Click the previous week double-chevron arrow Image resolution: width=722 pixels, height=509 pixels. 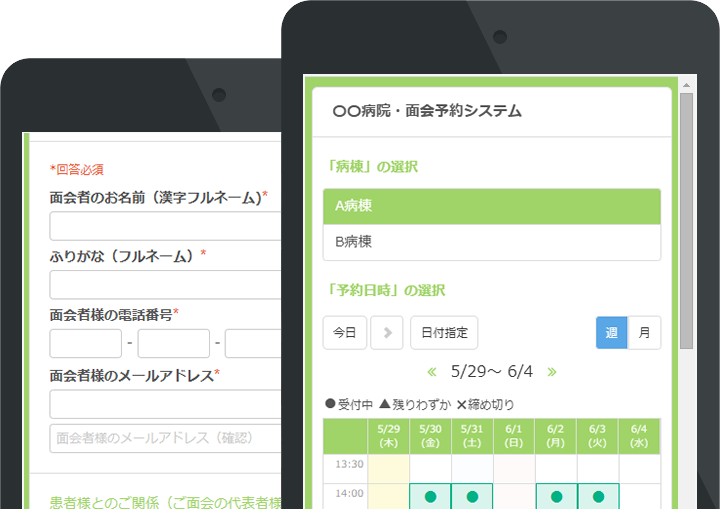pos(432,372)
